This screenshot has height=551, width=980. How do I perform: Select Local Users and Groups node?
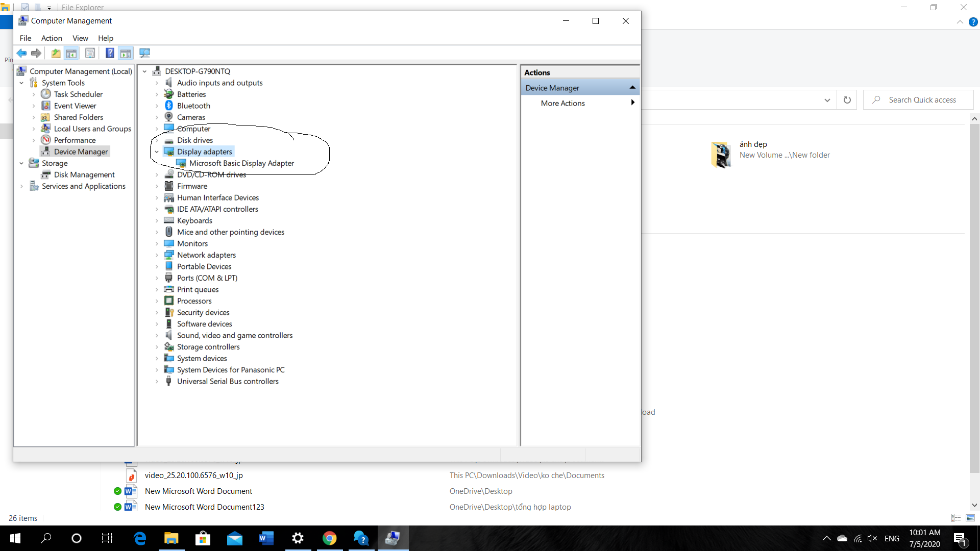(x=92, y=129)
